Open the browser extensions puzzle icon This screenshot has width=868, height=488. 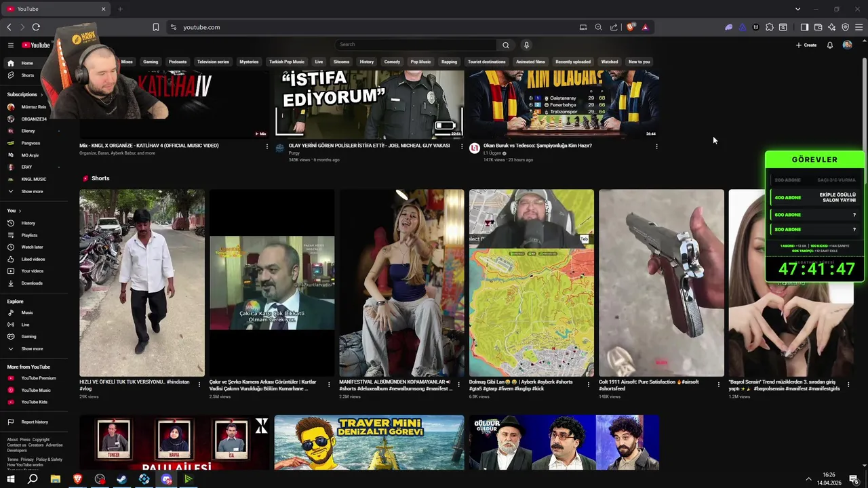tap(769, 27)
